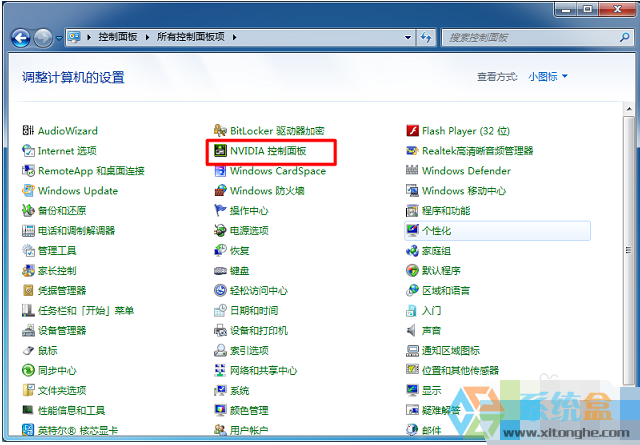Screen dimensions: 640x445
Task: Open the 家长控制 icon
Action: click(28, 271)
